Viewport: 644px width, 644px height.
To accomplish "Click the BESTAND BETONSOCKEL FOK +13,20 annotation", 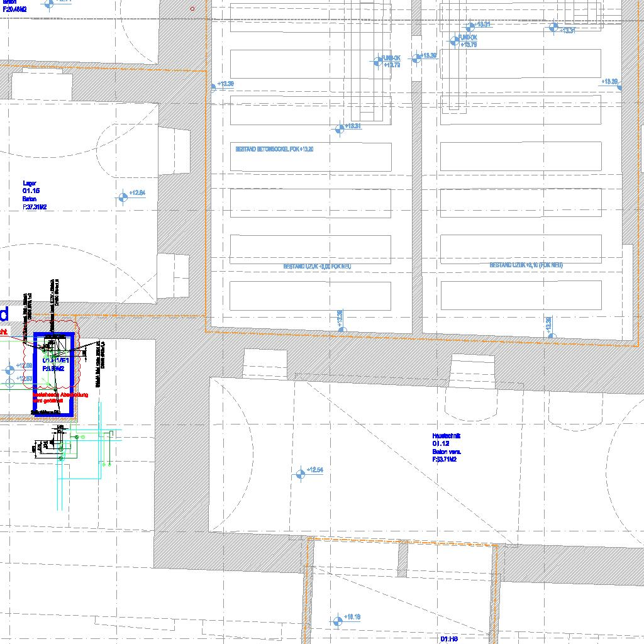I will point(274,149).
